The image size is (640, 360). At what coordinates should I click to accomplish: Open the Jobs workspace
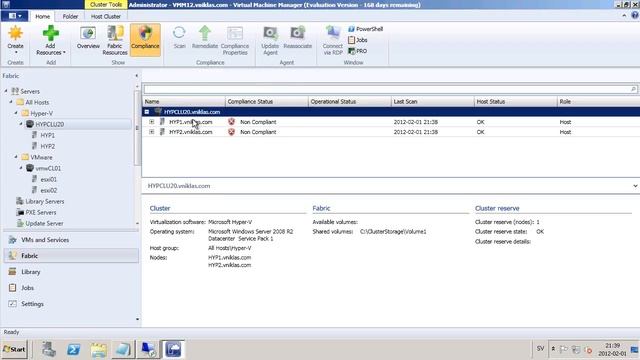71,288
